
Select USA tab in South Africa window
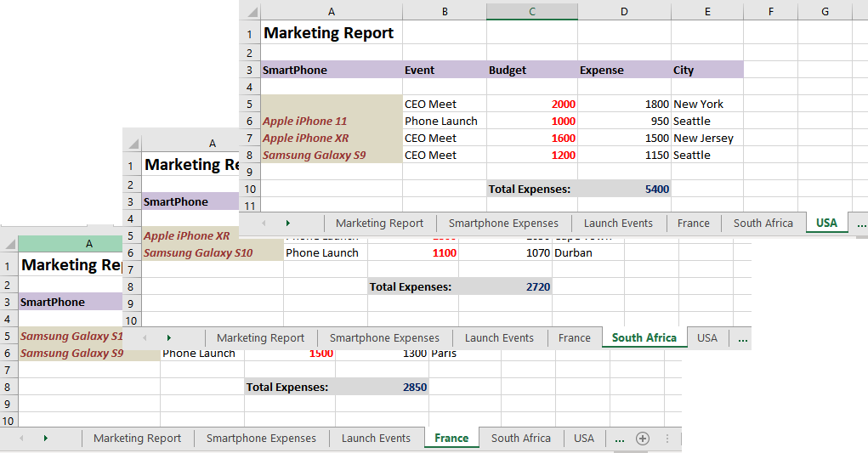(707, 337)
